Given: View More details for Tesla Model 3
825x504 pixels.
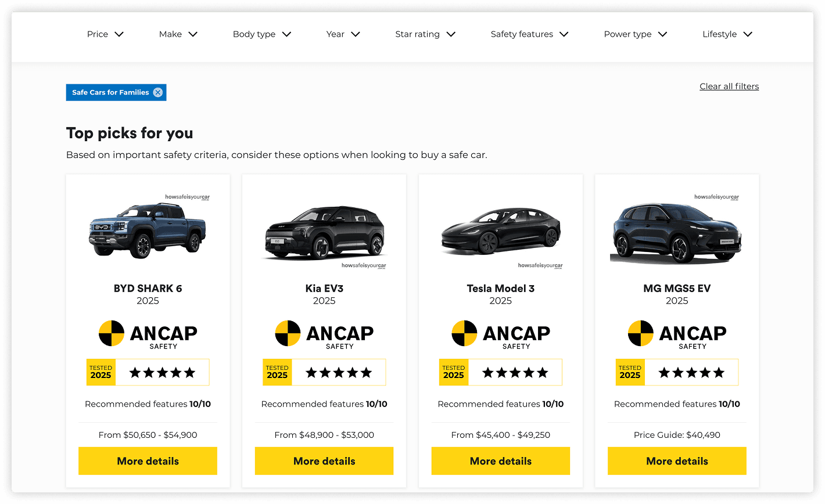Looking at the screenshot, I should (x=501, y=461).
